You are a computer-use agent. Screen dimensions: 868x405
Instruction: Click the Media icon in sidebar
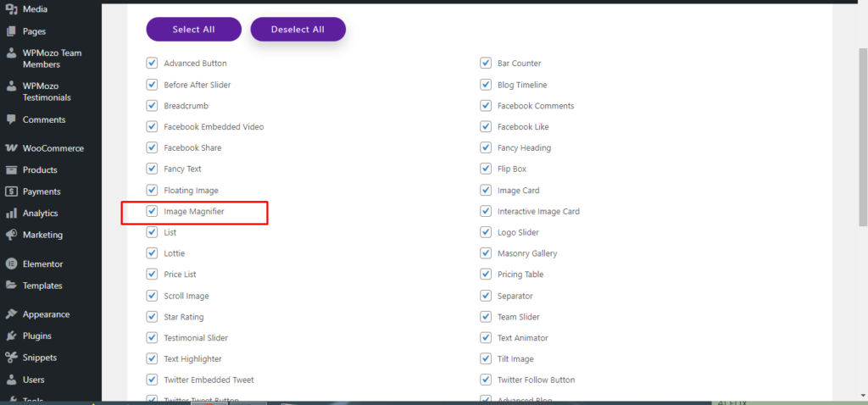[11, 9]
